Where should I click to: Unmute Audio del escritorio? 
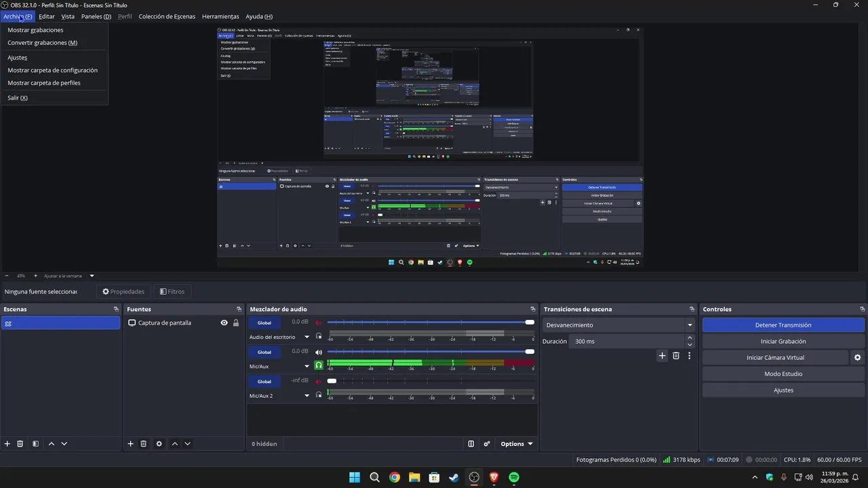[319, 323]
